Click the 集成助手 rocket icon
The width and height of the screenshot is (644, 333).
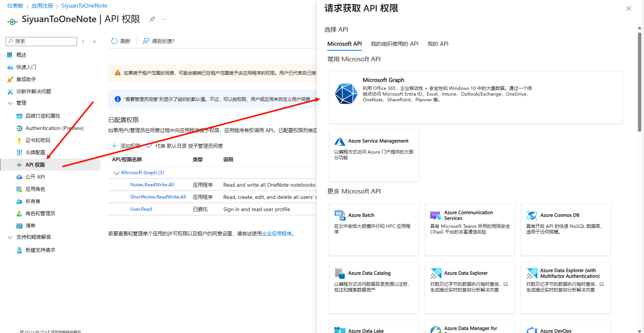coord(10,79)
